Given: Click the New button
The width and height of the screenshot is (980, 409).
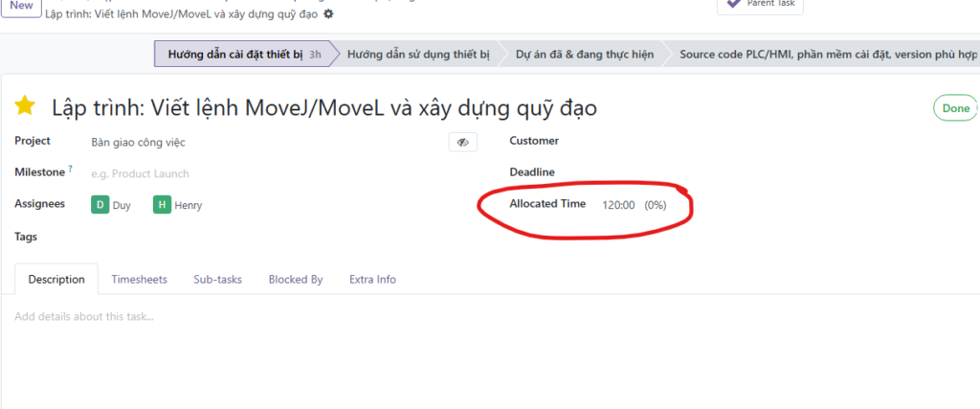Looking at the screenshot, I should point(20,6).
